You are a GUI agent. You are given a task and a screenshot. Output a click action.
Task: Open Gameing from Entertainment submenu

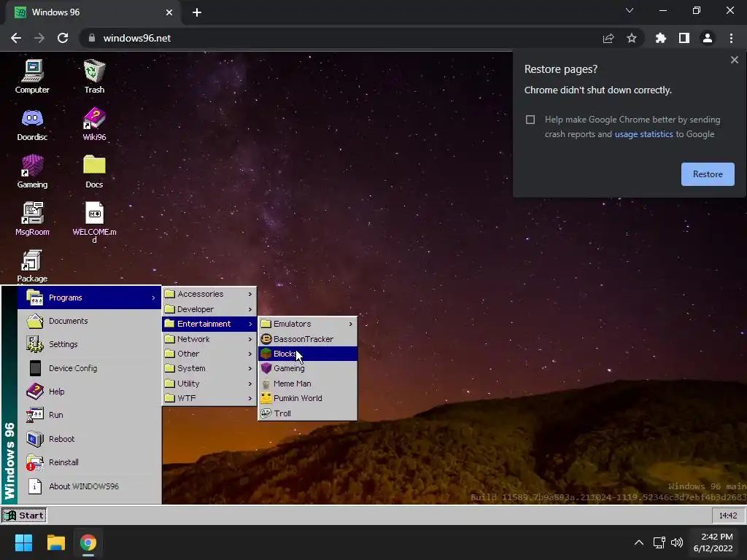(x=308, y=368)
